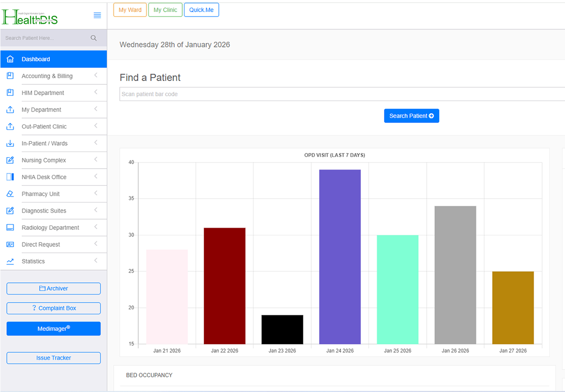Click the Pharmacy Unit icon in sidebar
The width and height of the screenshot is (565, 392).
[x=10, y=194]
